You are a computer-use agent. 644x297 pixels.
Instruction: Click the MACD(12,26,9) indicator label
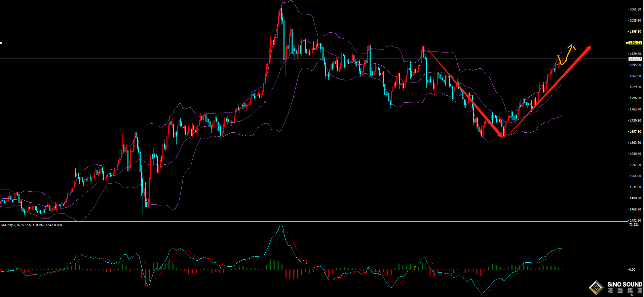(12, 225)
